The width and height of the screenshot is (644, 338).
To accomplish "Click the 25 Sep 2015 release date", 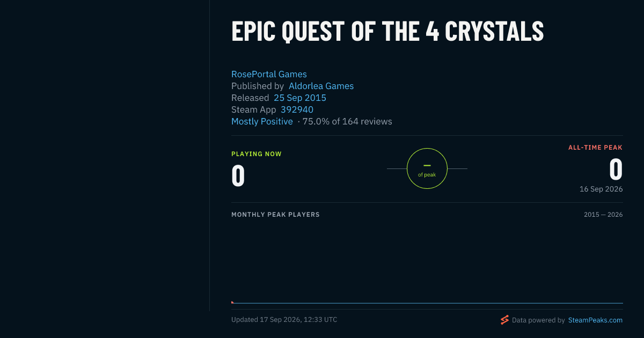I will 300,98.
